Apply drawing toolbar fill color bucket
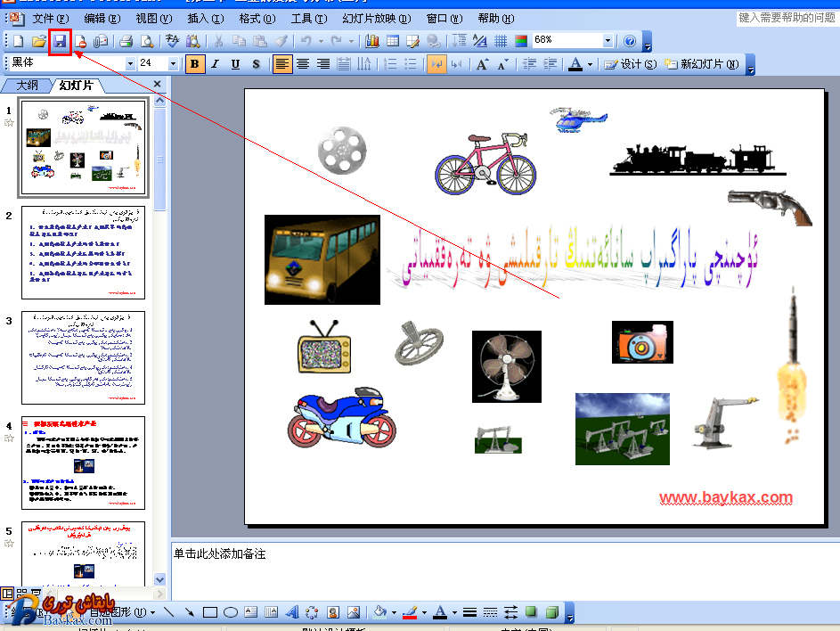The height and width of the screenshot is (631, 840). pos(379,612)
